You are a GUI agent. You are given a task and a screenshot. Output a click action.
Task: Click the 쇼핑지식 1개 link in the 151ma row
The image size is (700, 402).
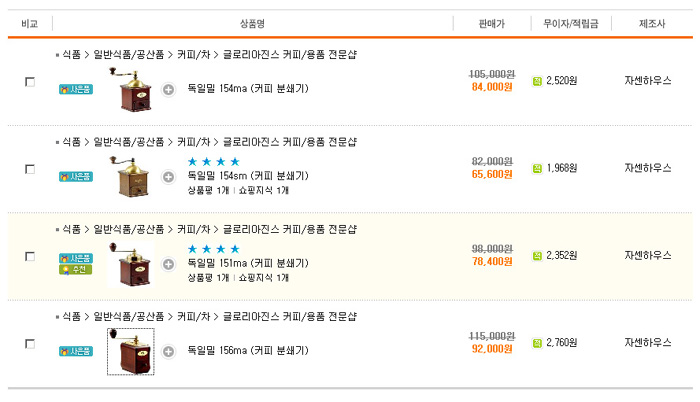tap(263, 278)
